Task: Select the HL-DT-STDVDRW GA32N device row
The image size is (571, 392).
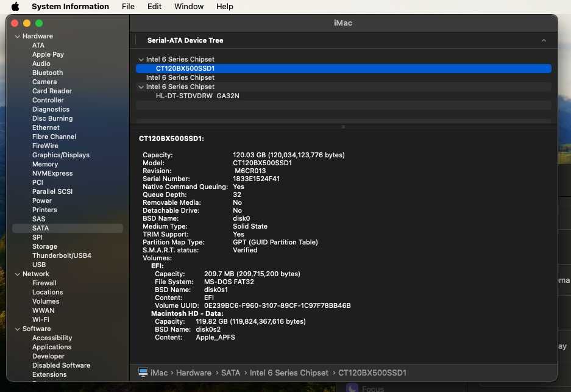Action: click(x=344, y=96)
